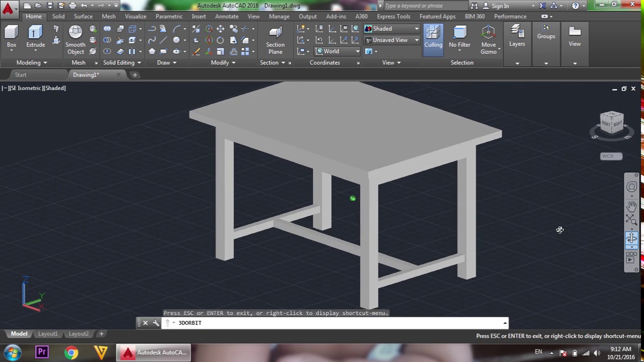Open the Windows Start button
644x362 pixels.
(13, 352)
